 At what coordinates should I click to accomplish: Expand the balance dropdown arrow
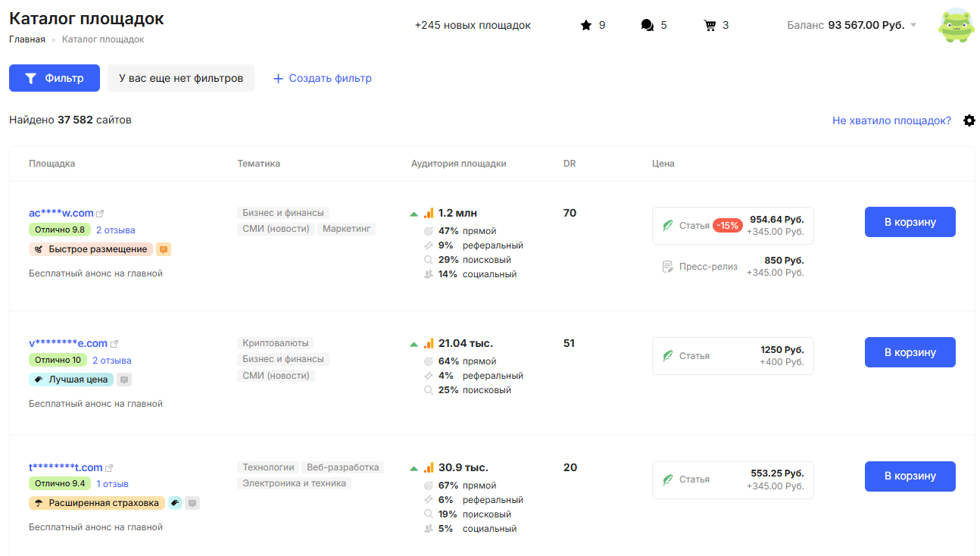click(913, 25)
